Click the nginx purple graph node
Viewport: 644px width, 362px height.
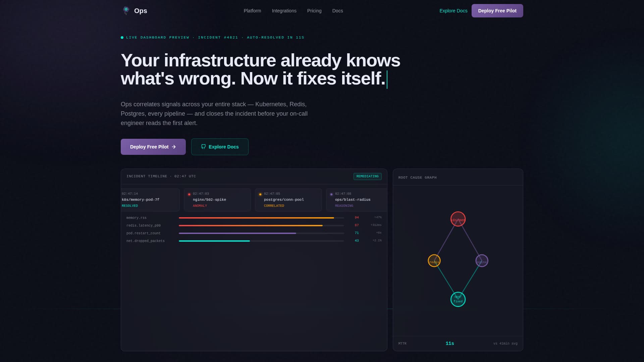click(x=482, y=261)
